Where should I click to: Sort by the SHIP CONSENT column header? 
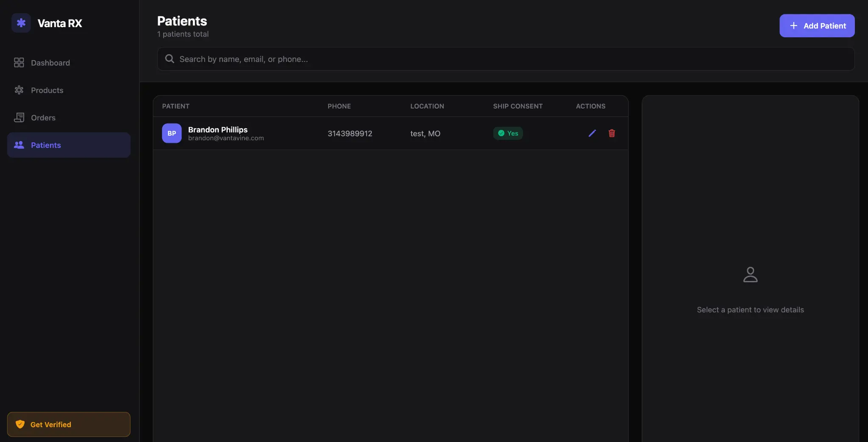pos(517,106)
